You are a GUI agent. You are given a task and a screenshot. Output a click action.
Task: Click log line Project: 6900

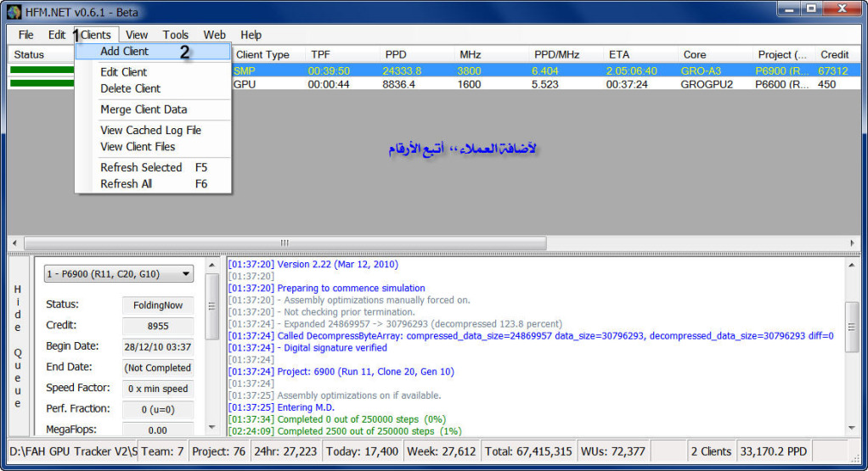341,372
